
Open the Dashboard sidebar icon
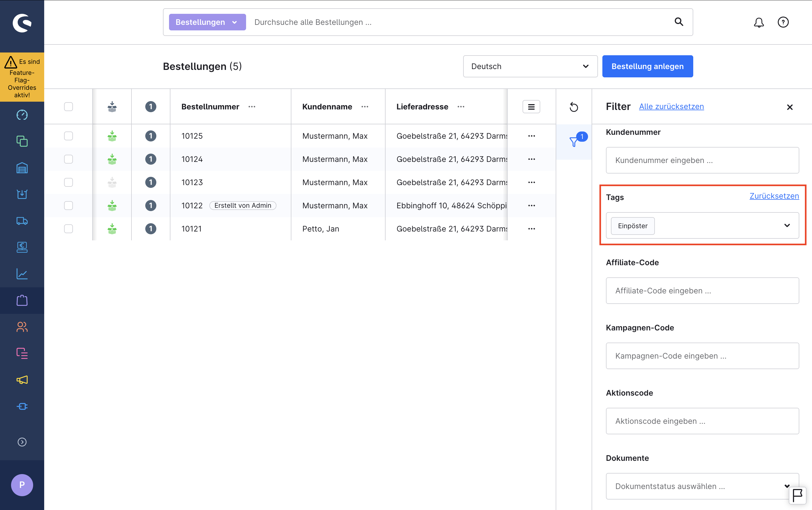pos(22,115)
